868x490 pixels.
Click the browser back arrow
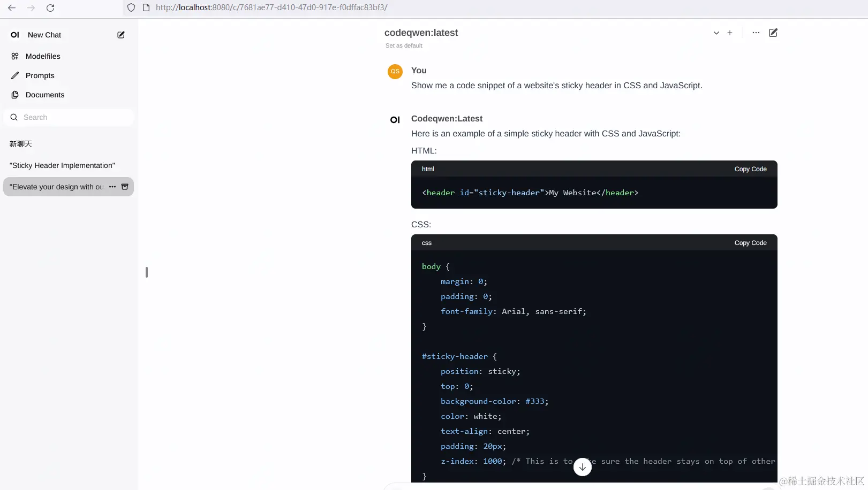pyautogui.click(x=12, y=8)
